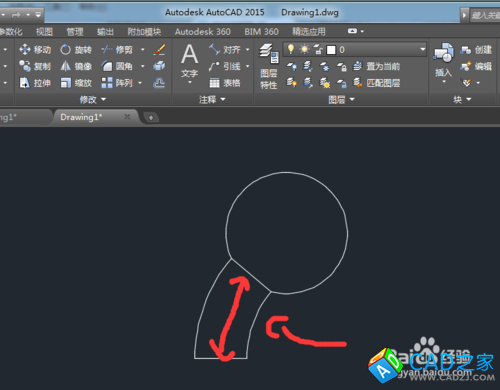Open Layer Properties (图层特性)
500x390 pixels.
coord(269,67)
